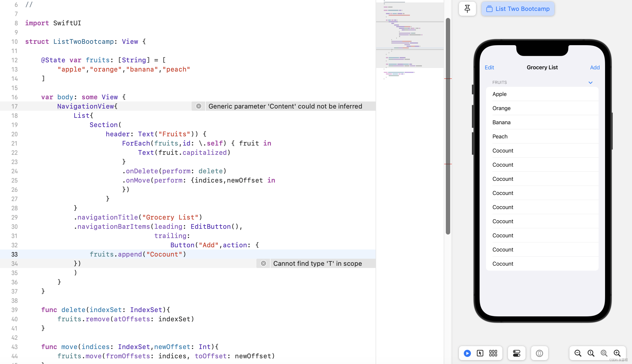Switch to selectable preview mode

coord(480,353)
